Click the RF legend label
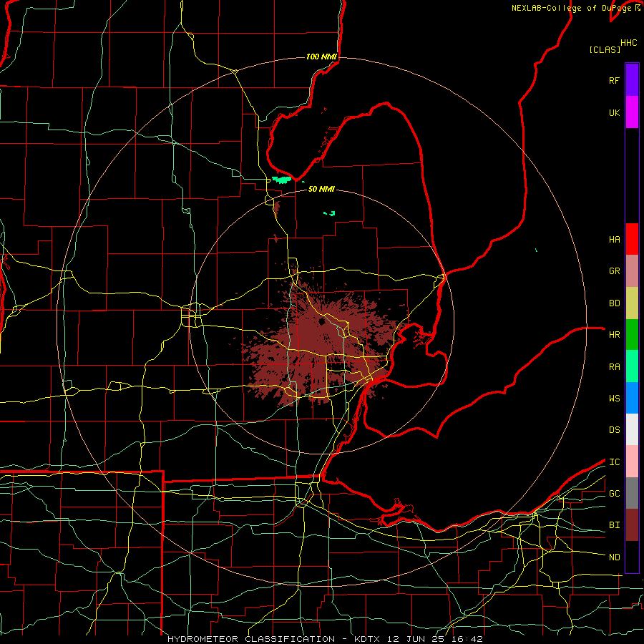Viewport: 644px width, 644px height. tap(614, 80)
